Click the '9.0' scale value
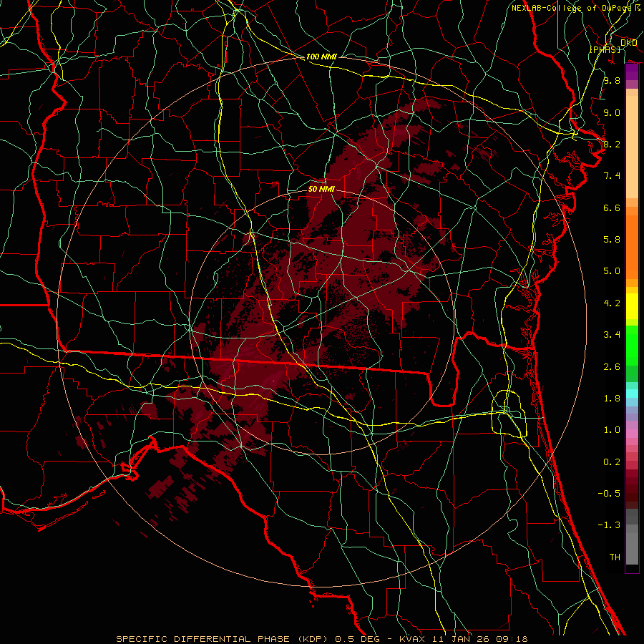Screen dimensions: 644x644 click(612, 112)
